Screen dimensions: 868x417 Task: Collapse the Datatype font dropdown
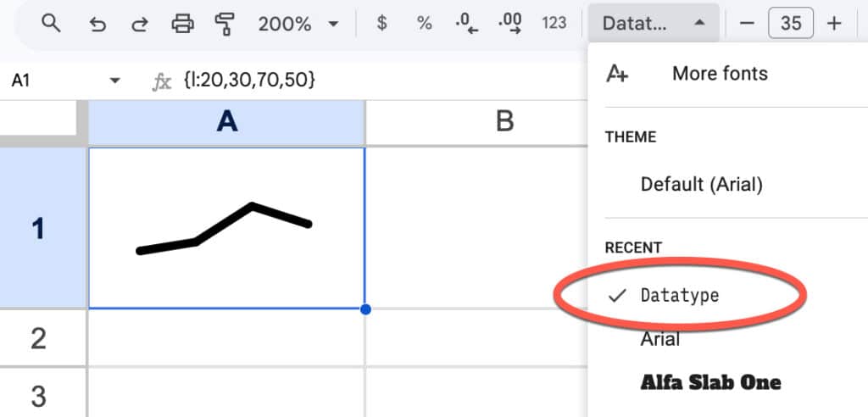coord(654,23)
